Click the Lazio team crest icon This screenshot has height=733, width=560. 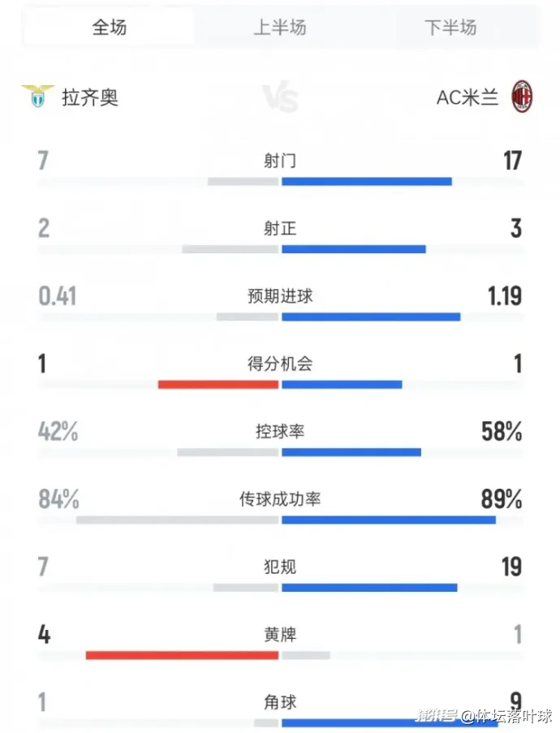pyautogui.click(x=37, y=97)
